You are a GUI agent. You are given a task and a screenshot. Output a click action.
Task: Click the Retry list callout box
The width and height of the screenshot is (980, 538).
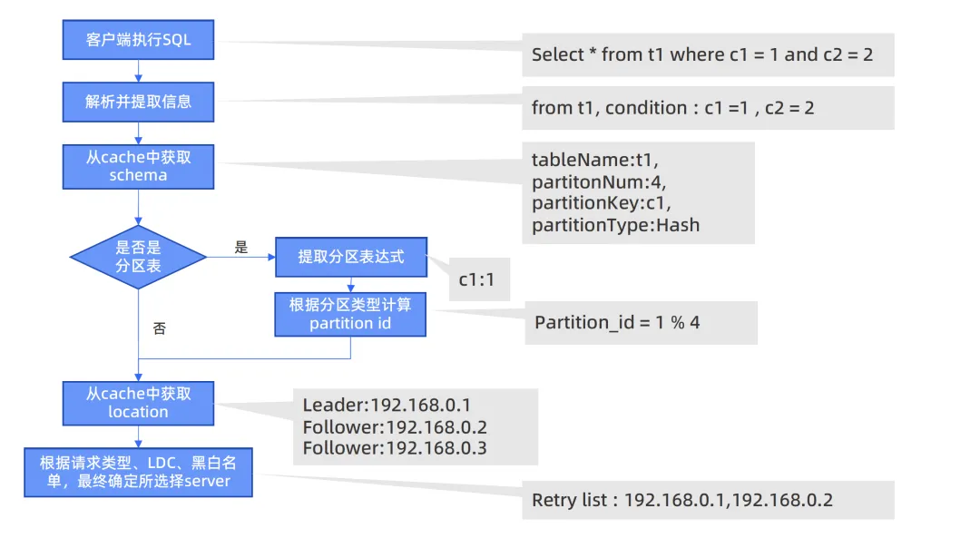707,500
